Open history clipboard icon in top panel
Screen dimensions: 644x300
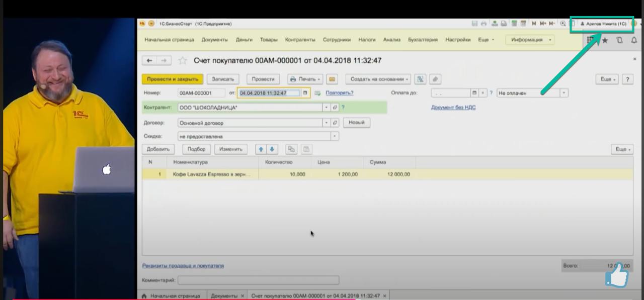[619, 40]
